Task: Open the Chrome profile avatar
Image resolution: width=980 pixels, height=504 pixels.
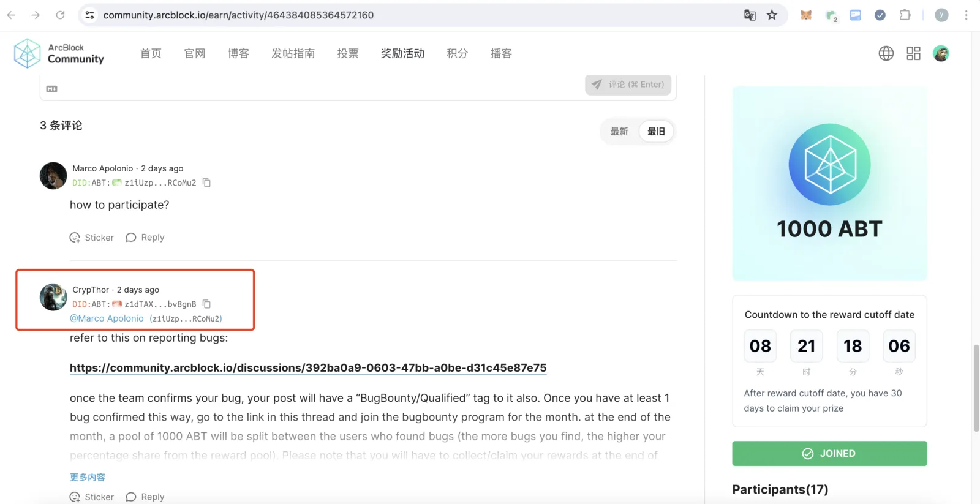Action: (941, 15)
